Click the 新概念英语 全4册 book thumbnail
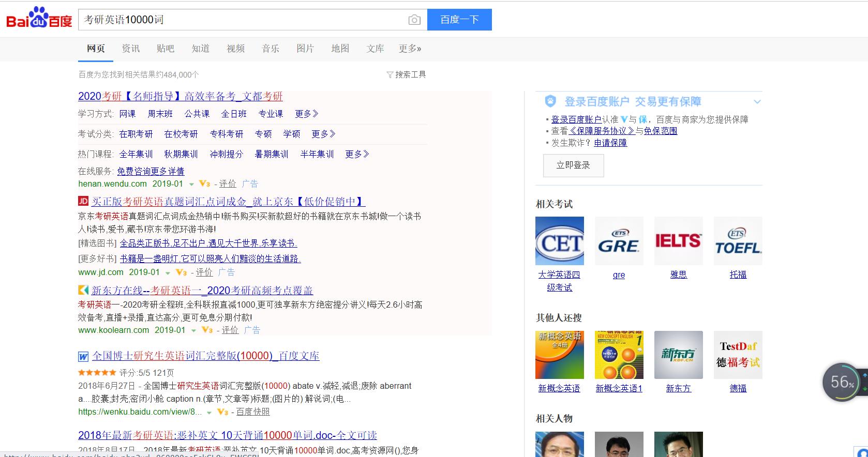This screenshot has height=457, width=868. [x=560, y=355]
